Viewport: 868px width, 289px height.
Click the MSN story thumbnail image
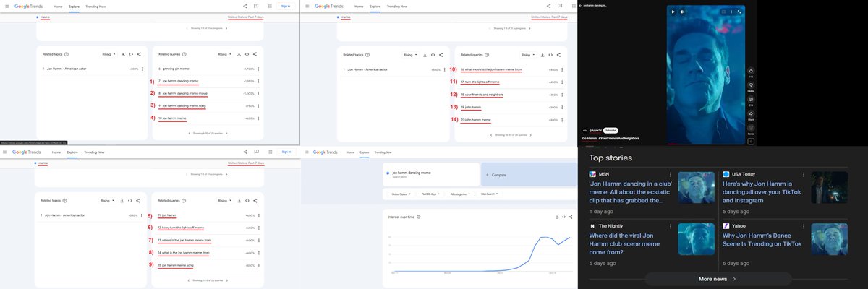pyautogui.click(x=696, y=187)
